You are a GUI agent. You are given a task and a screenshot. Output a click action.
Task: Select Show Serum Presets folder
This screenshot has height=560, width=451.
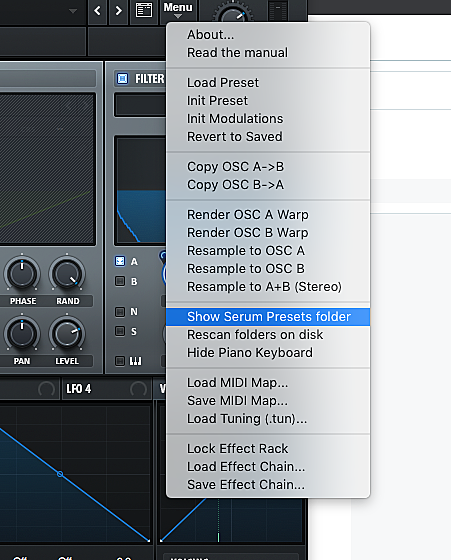[268, 317]
